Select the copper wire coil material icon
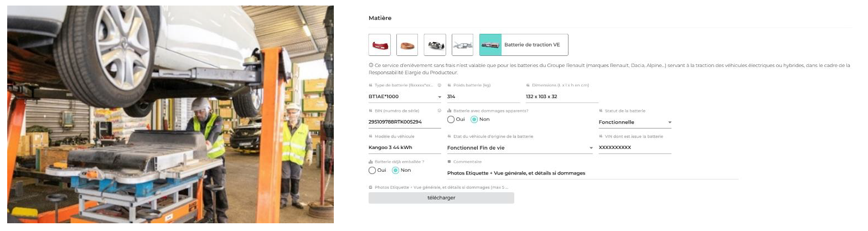Image resolution: width=868 pixels, height=231 pixels. point(407,45)
